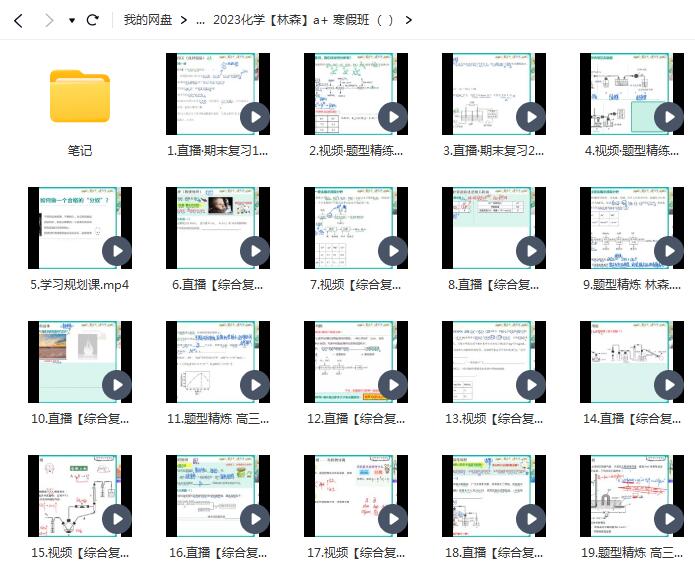The image size is (695, 570).
Task: Click play icon on 13.视频【综合复
Action: pos(531,385)
